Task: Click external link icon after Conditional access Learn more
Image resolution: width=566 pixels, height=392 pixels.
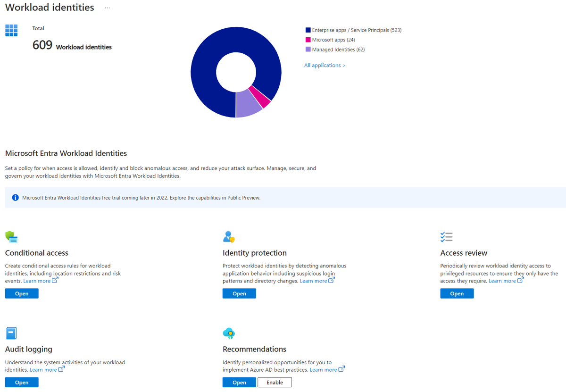Action: pos(55,280)
